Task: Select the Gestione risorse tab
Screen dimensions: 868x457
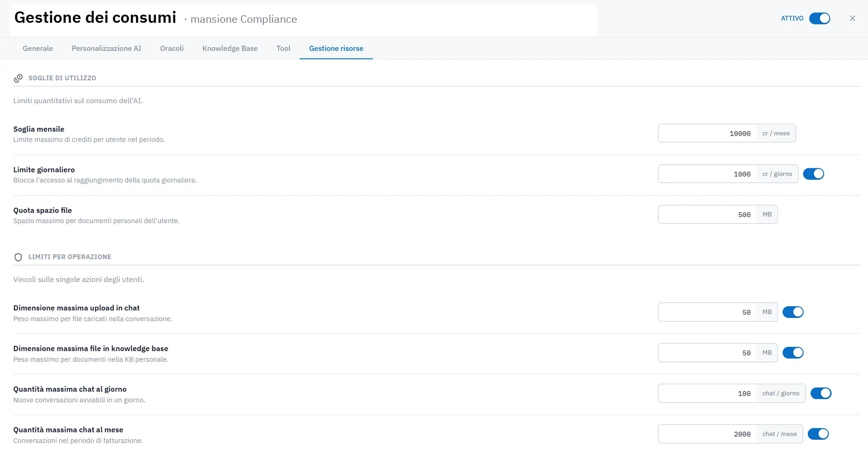Action: click(x=336, y=48)
